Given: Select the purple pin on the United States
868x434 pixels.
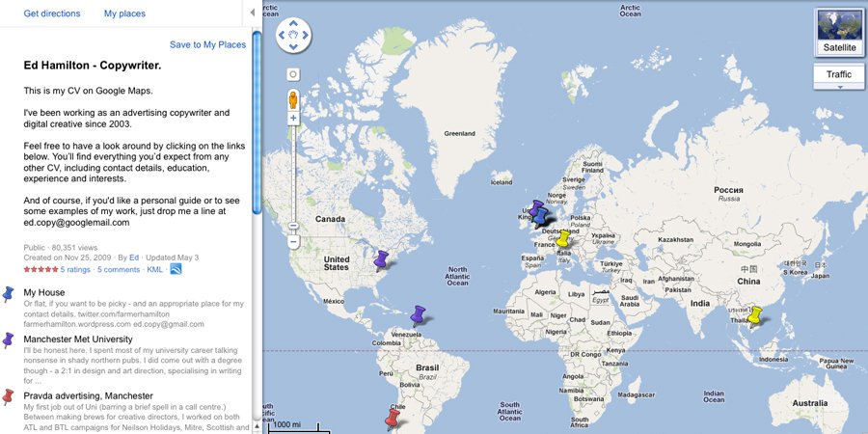Looking at the screenshot, I should click(x=381, y=260).
